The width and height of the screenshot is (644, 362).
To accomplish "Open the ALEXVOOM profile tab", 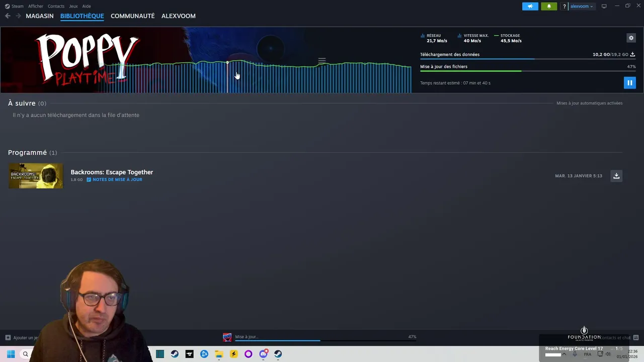I will tap(179, 16).
